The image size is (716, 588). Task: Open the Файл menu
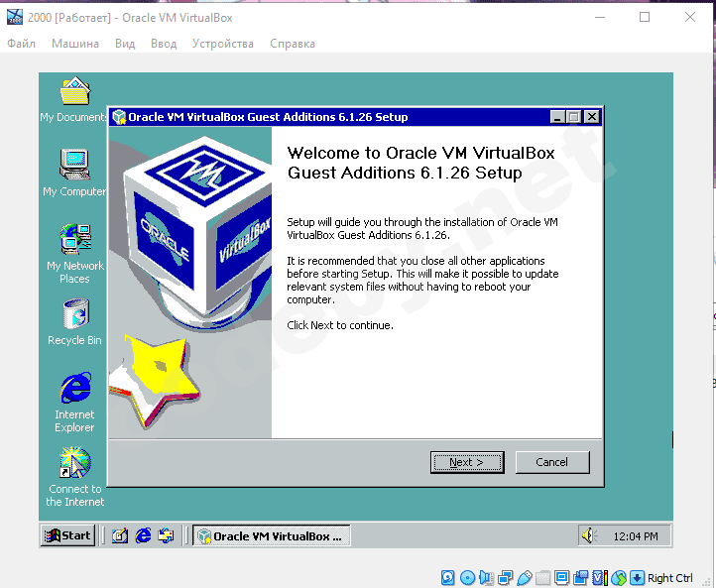(x=21, y=44)
